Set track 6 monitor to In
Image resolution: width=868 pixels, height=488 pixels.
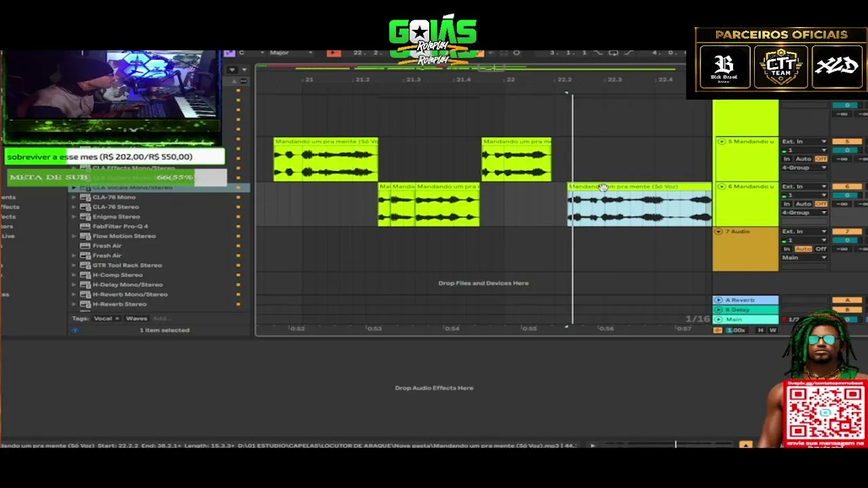click(x=787, y=204)
